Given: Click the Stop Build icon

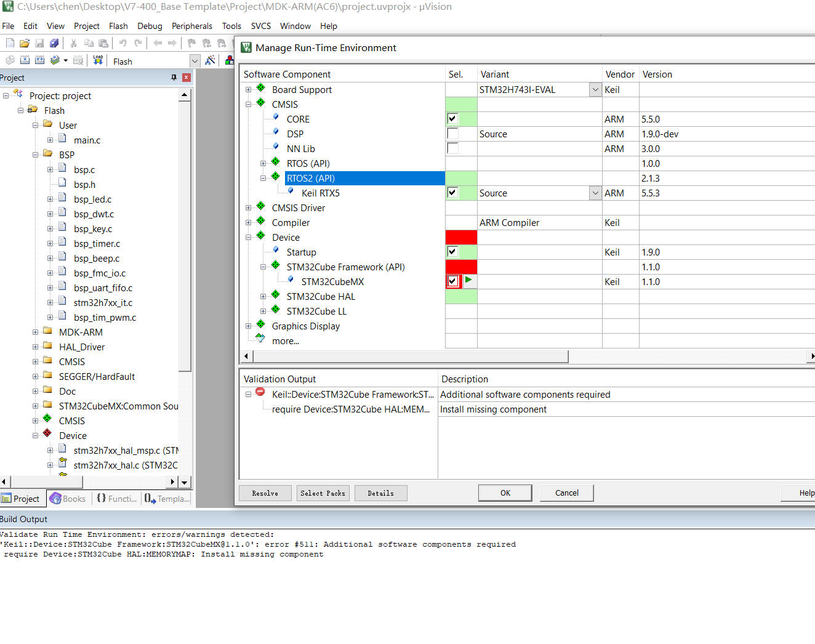Looking at the screenshot, I should [x=78, y=60].
